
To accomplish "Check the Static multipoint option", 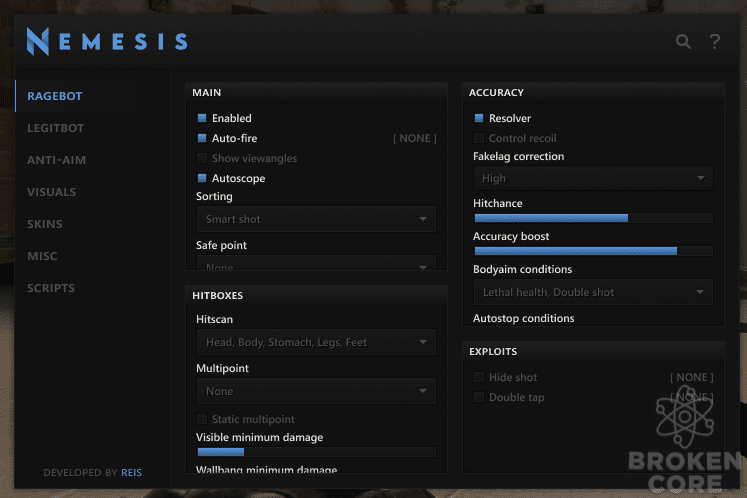I will pyautogui.click(x=202, y=419).
